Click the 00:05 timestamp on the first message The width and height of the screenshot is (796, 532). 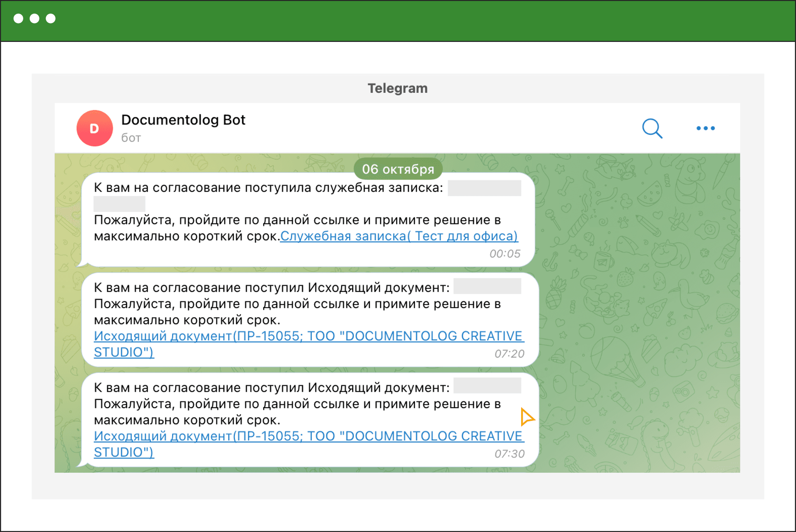(x=505, y=253)
